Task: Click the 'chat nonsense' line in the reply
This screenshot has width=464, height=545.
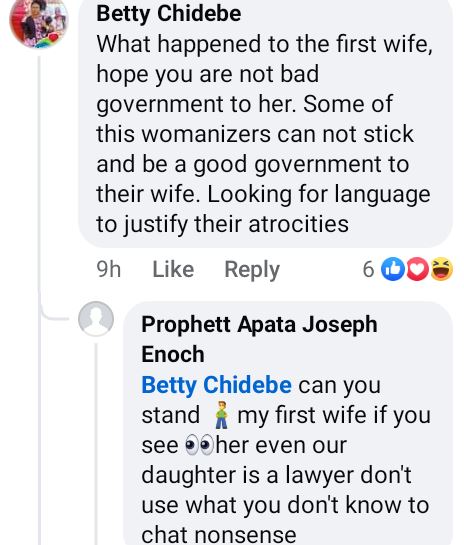Action: (219, 535)
